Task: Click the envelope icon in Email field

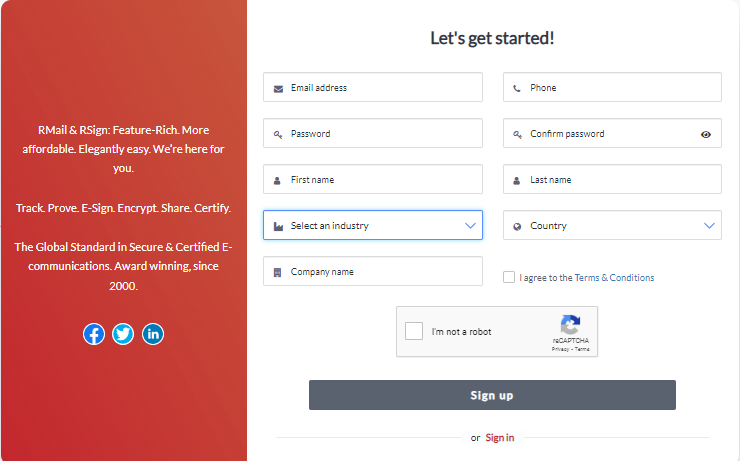Action: point(278,89)
